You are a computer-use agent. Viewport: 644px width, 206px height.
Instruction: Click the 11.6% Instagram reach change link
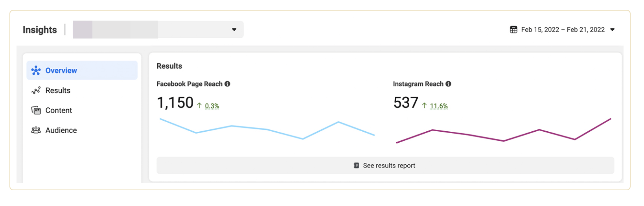coord(439,106)
